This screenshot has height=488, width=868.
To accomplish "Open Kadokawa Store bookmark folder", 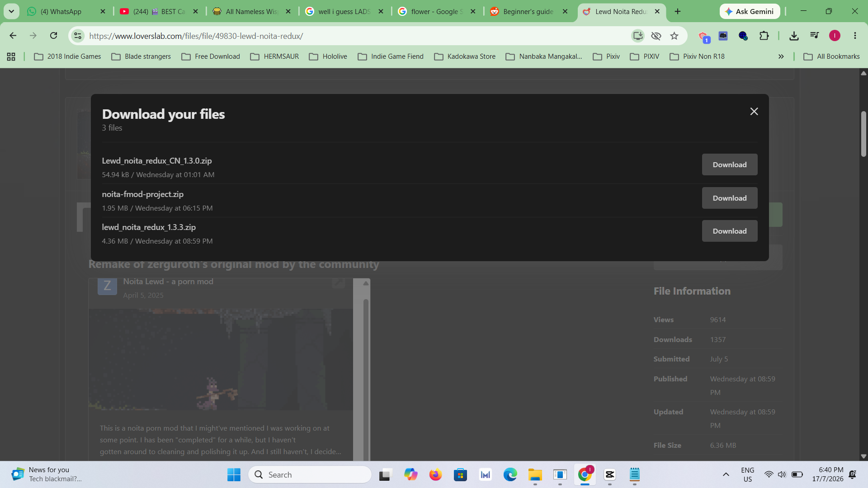I will click(465, 56).
